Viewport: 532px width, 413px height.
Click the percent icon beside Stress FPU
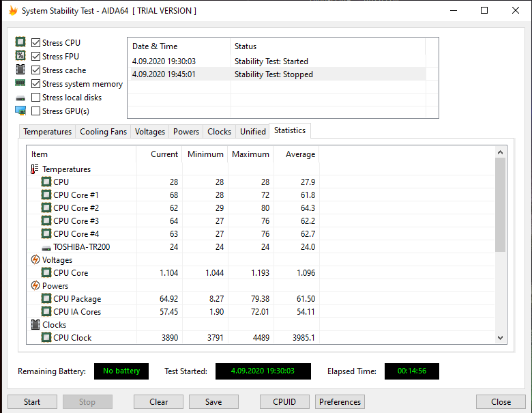[x=20, y=56]
